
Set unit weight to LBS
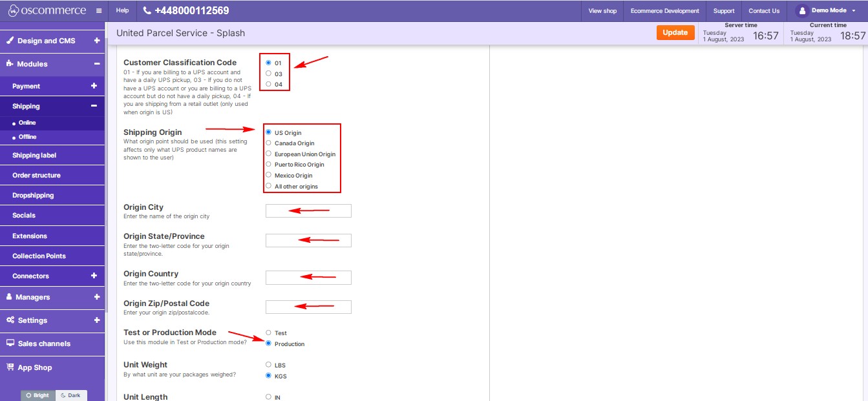click(268, 365)
